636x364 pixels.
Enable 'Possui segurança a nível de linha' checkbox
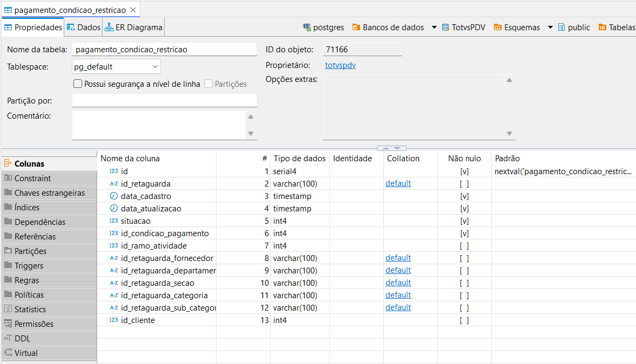[78, 84]
